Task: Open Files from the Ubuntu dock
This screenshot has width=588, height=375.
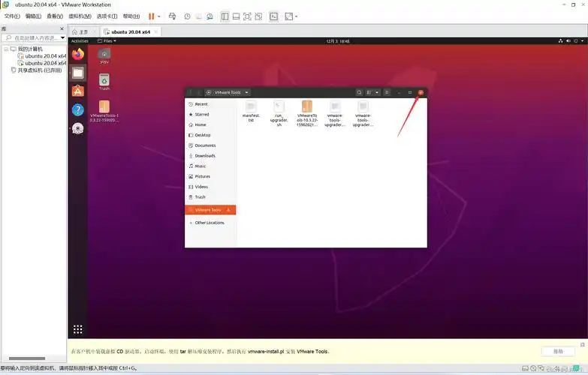Action: [77, 73]
